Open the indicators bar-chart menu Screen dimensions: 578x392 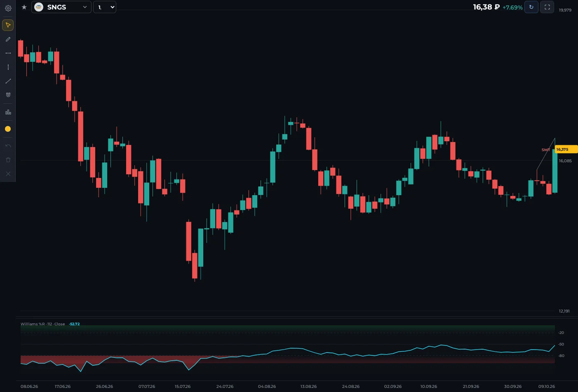8,112
